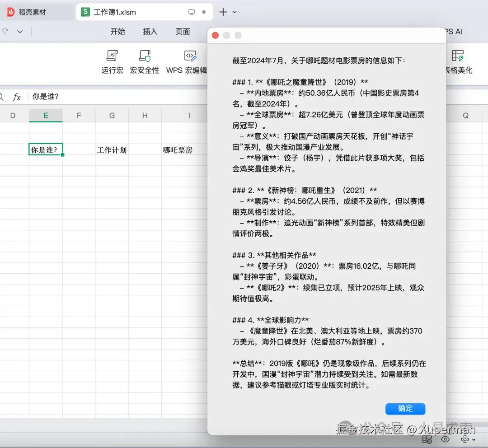Click the table view icon in status bar
The image size is (488, 448).
(x=427, y=439)
